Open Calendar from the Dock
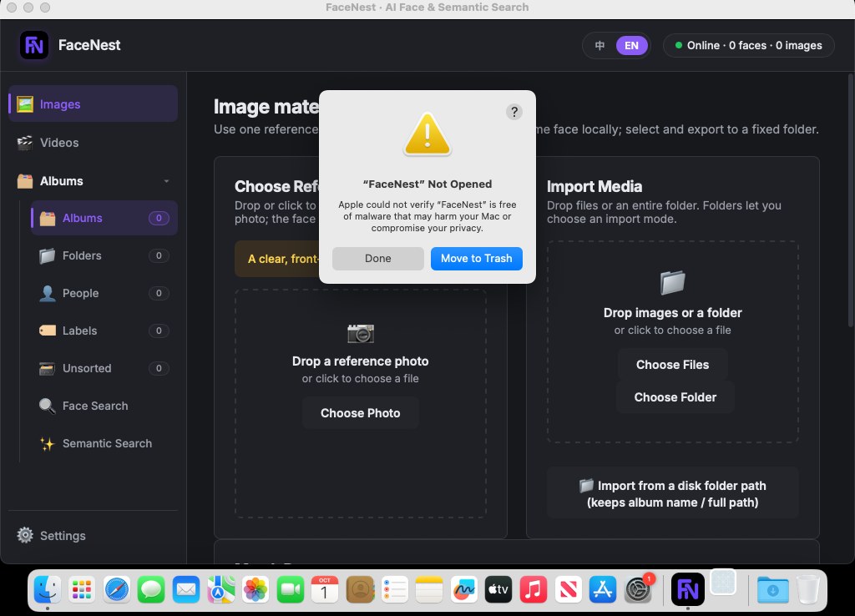 (x=325, y=589)
